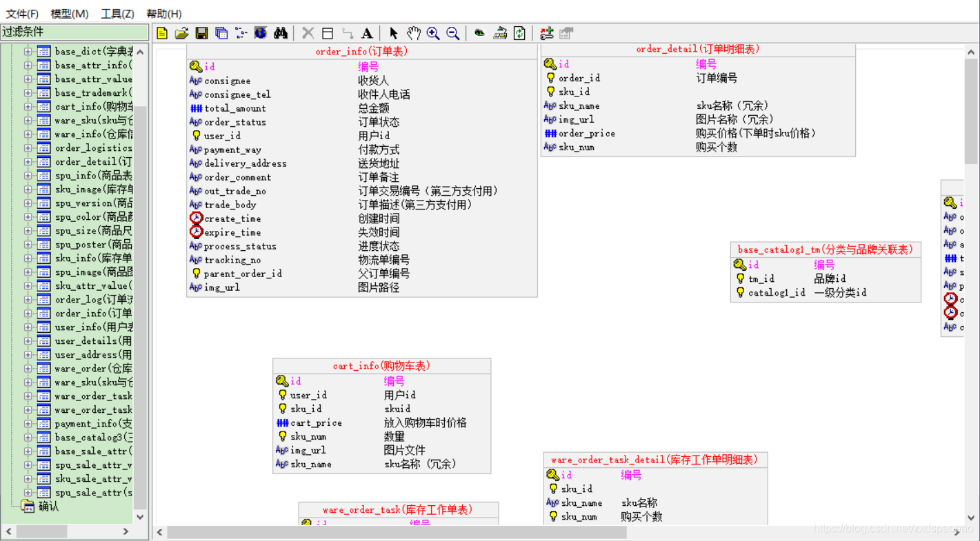Select the add table tool
This screenshot has height=541, width=980.
coord(328,33)
